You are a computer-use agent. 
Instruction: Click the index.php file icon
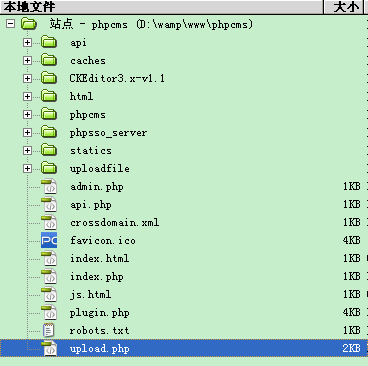[x=49, y=276]
